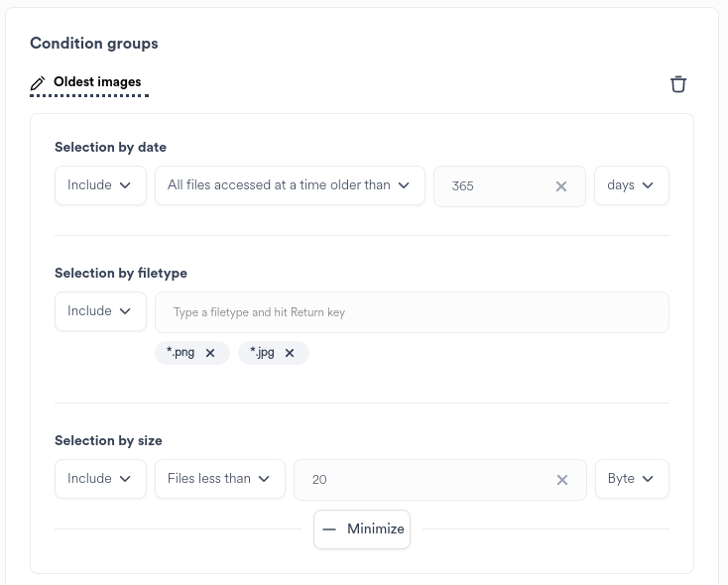Click the 365 days number field
Image resolution: width=728 pixels, height=585 pixels.
(491, 186)
